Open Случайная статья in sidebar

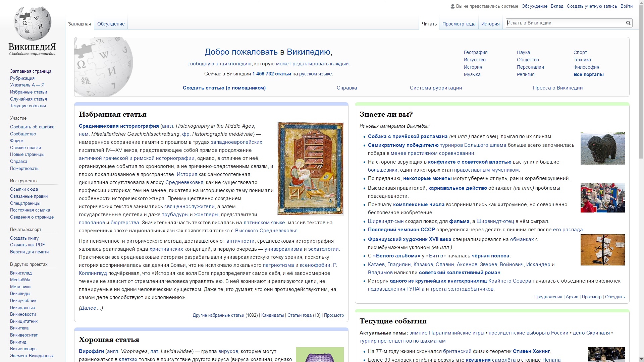(29, 99)
